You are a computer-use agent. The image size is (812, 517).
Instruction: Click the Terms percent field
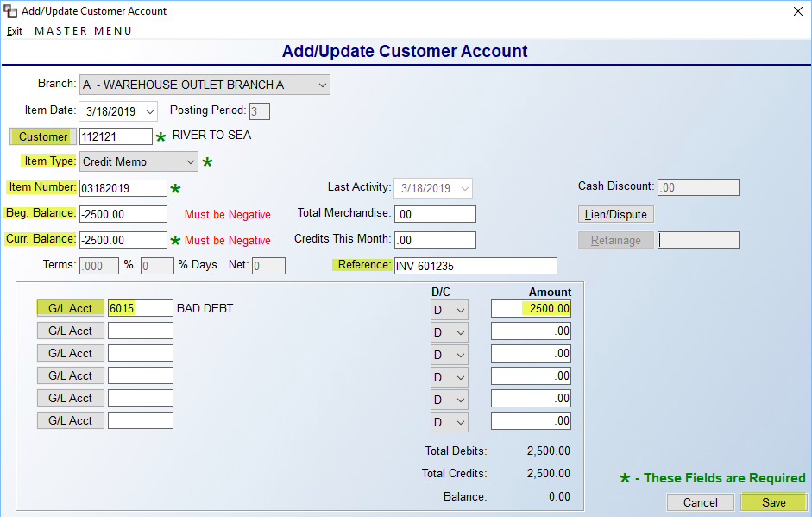[x=99, y=267]
